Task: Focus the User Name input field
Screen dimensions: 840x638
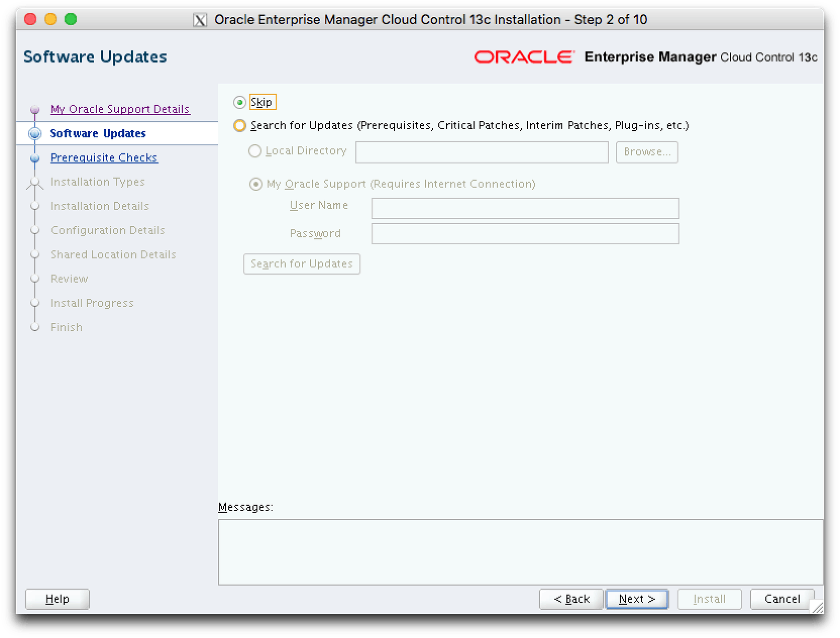Action: [x=525, y=208]
